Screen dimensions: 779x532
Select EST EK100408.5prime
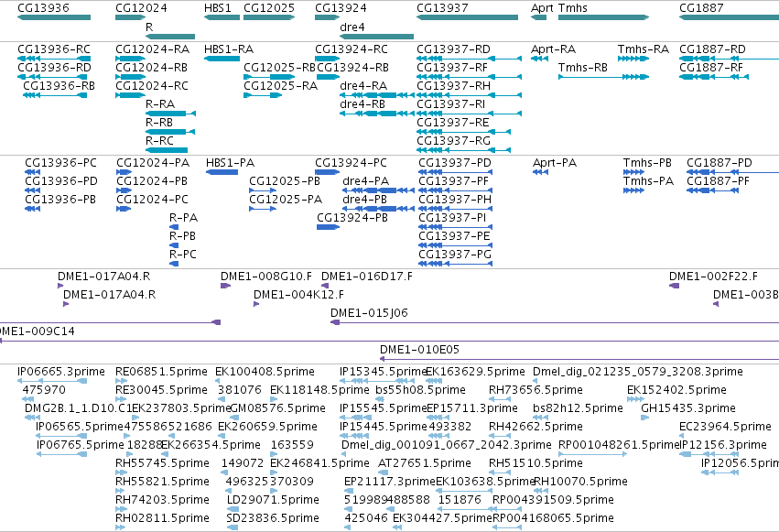tap(265, 372)
